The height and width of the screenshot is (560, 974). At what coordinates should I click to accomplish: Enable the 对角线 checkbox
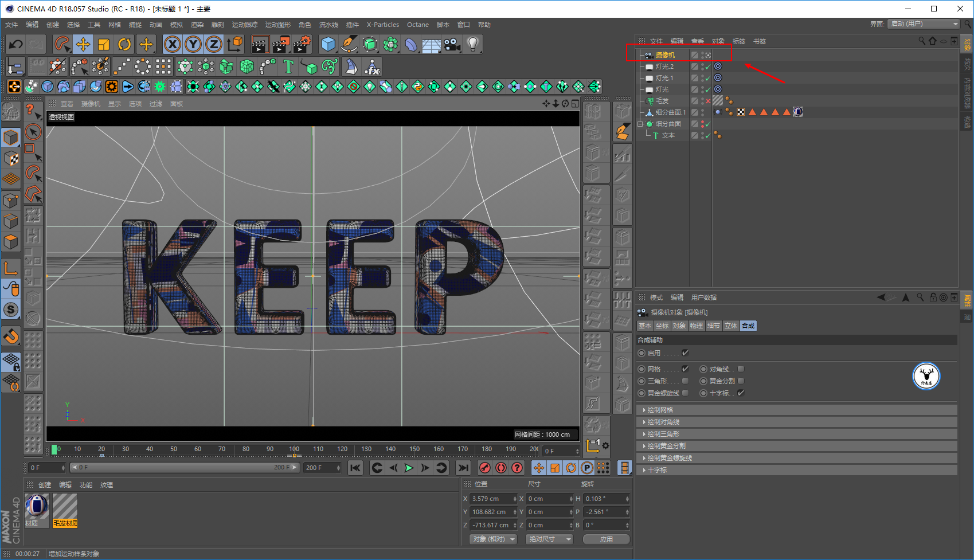click(741, 369)
